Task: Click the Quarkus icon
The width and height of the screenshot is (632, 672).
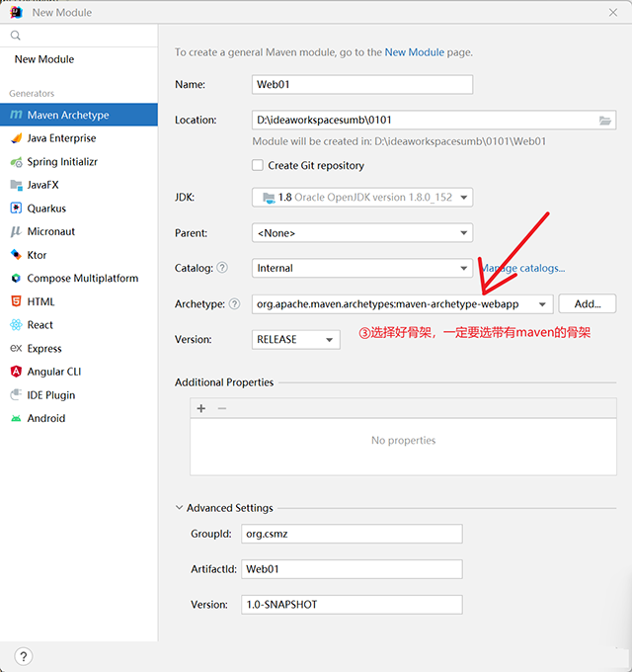Action: [16, 209]
